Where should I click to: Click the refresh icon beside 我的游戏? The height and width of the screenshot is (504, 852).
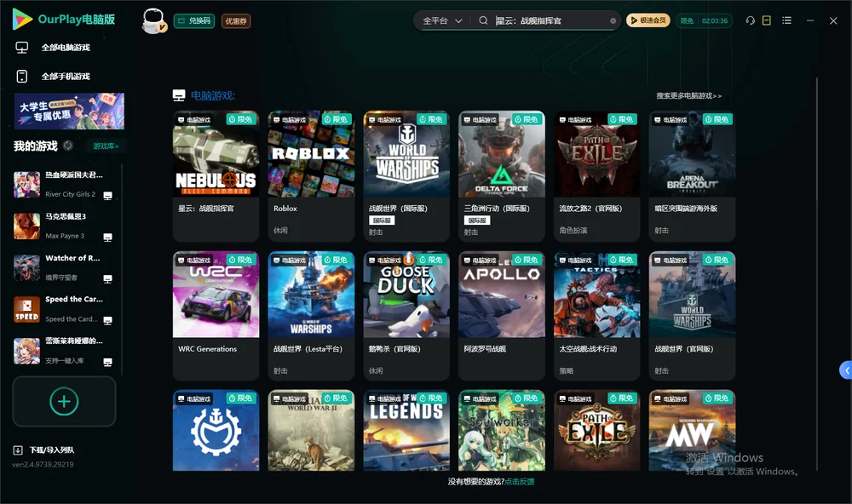coord(68,146)
